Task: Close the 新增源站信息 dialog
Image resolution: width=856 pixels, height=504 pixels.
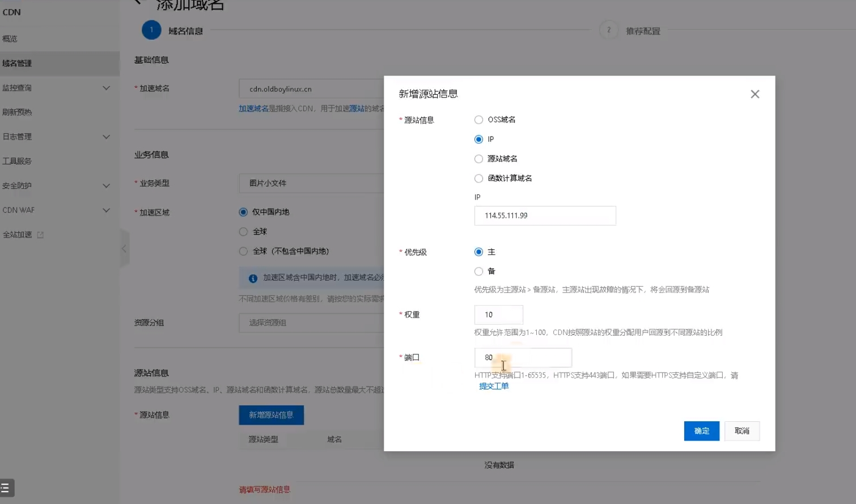Action: [755, 94]
